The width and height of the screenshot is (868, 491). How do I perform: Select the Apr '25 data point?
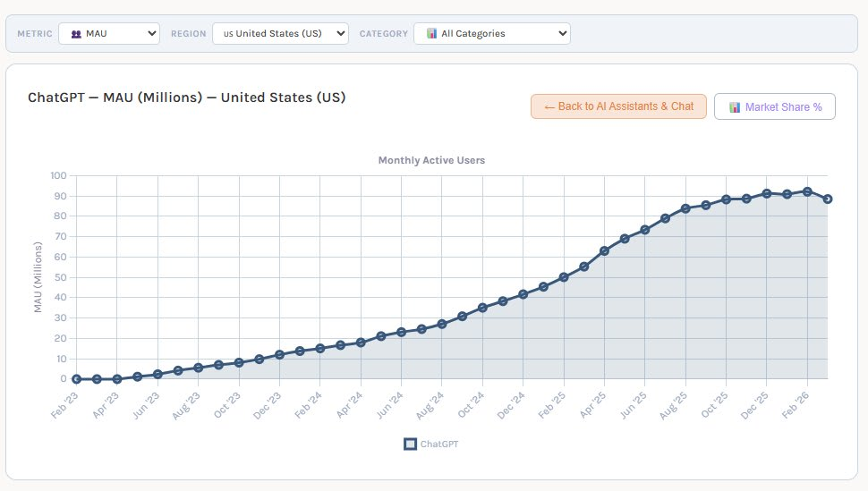click(x=604, y=251)
